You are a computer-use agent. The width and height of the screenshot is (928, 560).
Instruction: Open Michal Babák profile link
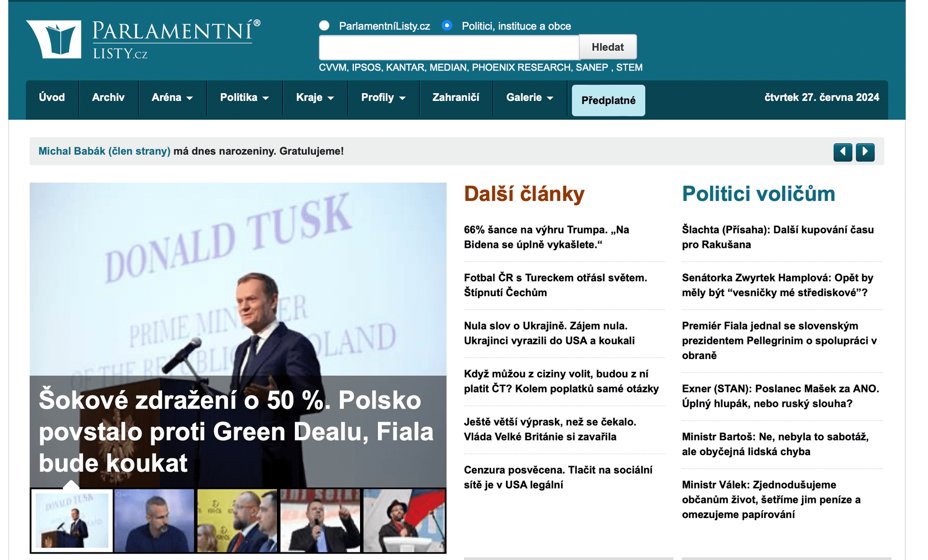(104, 151)
